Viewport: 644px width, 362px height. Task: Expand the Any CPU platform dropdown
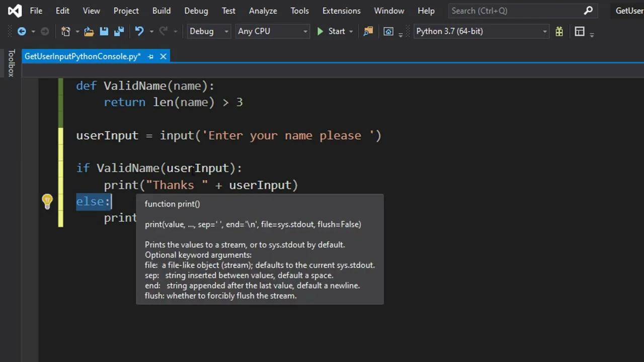click(305, 31)
